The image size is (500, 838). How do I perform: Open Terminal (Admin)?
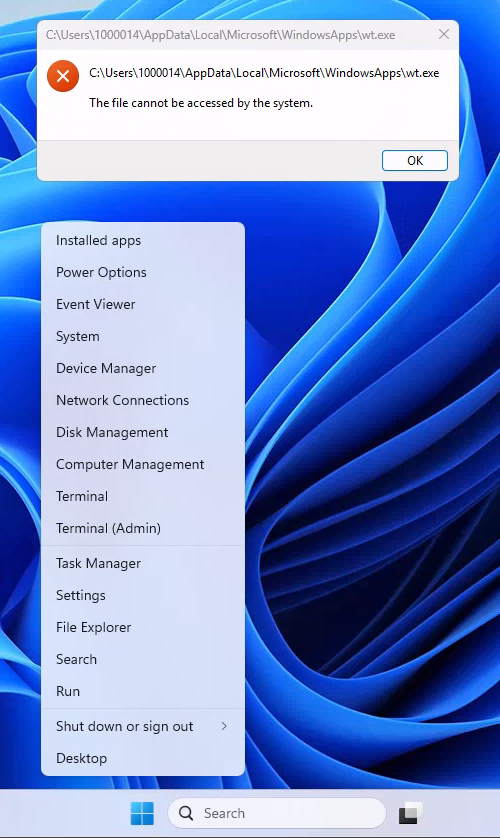click(143, 529)
